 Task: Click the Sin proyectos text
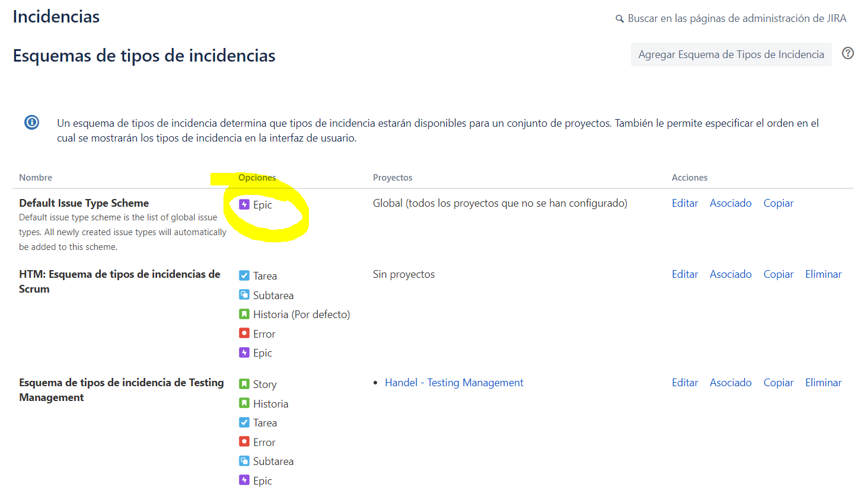(x=404, y=274)
